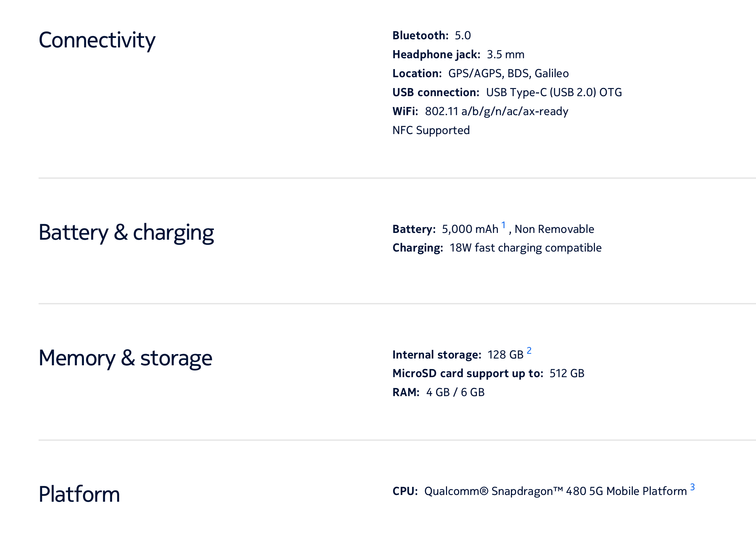Image resolution: width=756 pixels, height=541 pixels.
Task: Click the Bluetooth 5.0 spec line
Action: tap(431, 36)
